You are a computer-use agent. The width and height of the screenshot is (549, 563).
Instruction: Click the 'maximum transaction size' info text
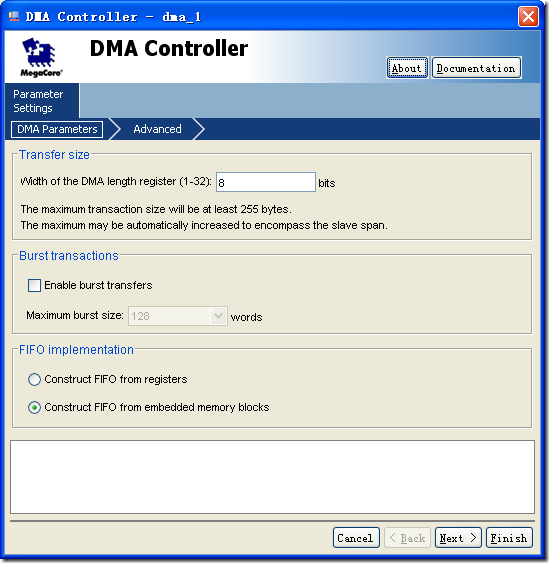point(156,209)
